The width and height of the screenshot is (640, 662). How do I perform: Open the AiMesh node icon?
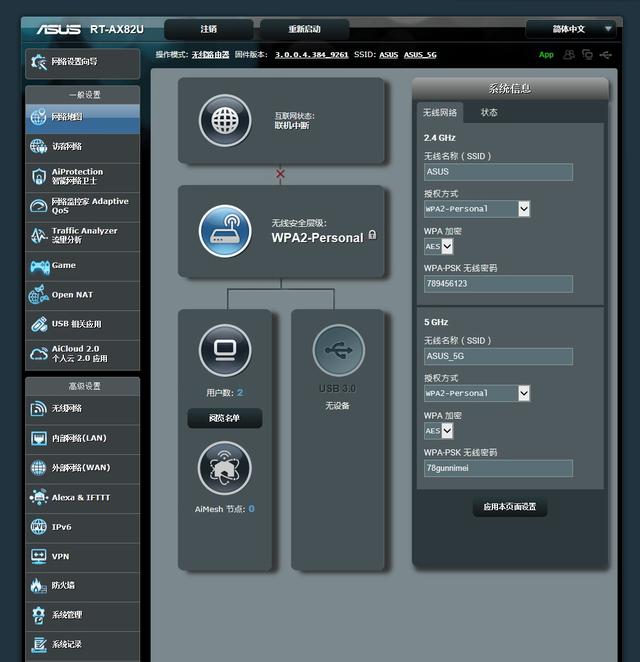point(225,468)
